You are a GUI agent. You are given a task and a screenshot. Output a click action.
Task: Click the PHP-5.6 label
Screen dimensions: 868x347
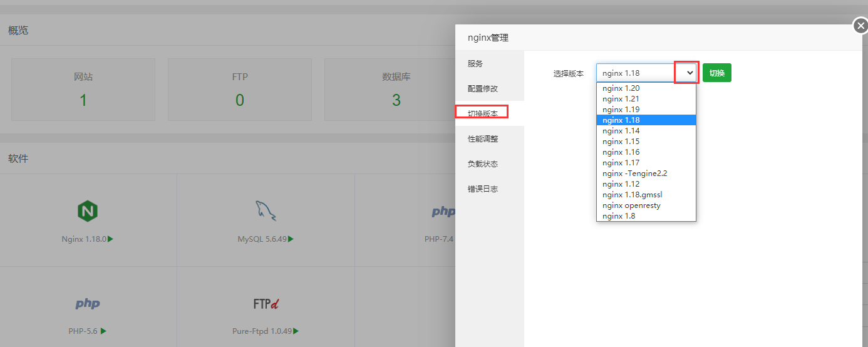coord(83,331)
